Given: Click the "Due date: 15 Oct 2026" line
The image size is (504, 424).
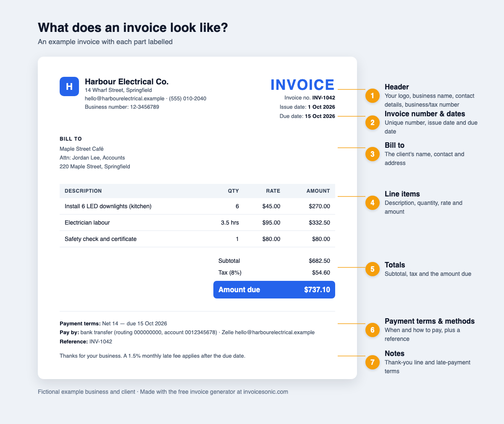Looking at the screenshot, I should (307, 116).
